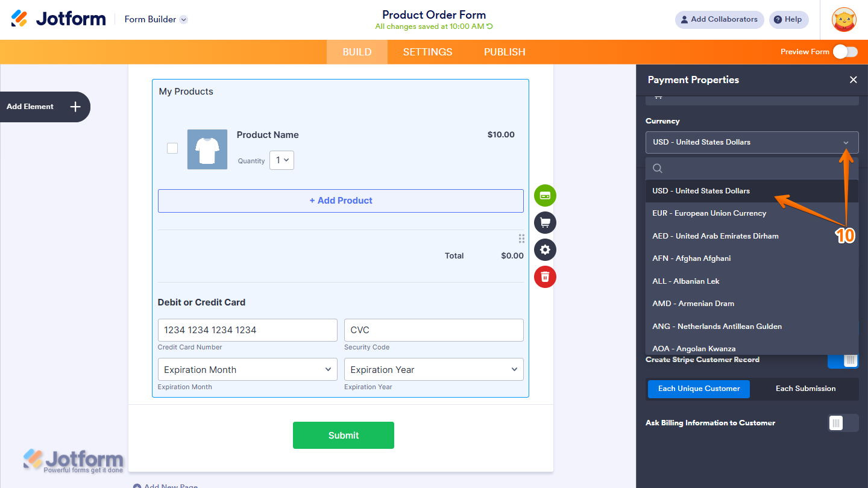Open the Form Builder dropdown

coord(156,19)
